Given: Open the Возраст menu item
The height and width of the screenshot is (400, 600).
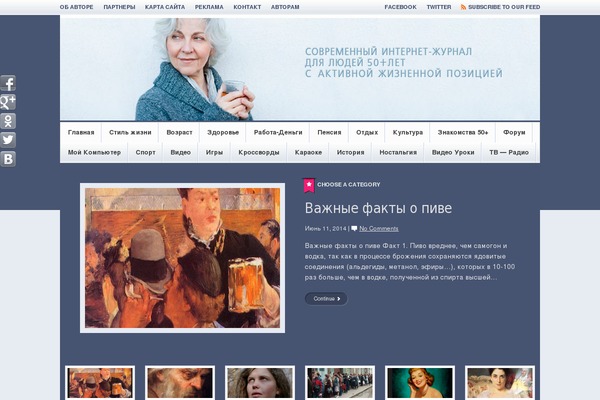Looking at the screenshot, I should [x=179, y=132].
